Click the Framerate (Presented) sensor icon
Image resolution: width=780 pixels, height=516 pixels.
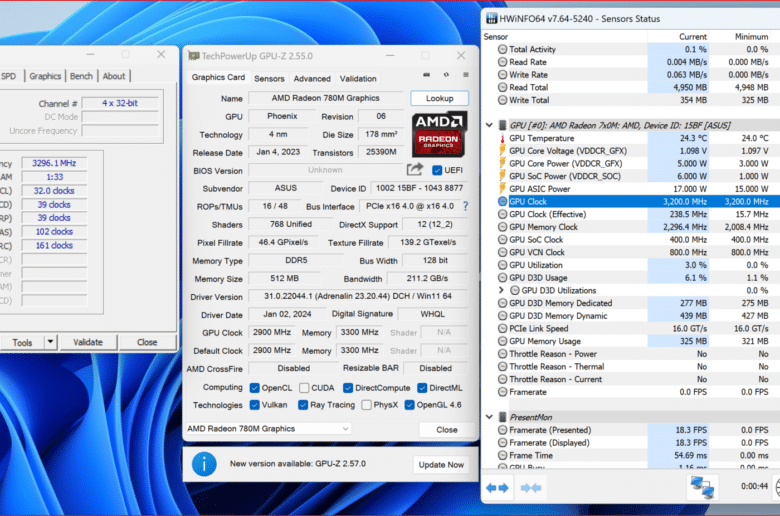pos(502,430)
